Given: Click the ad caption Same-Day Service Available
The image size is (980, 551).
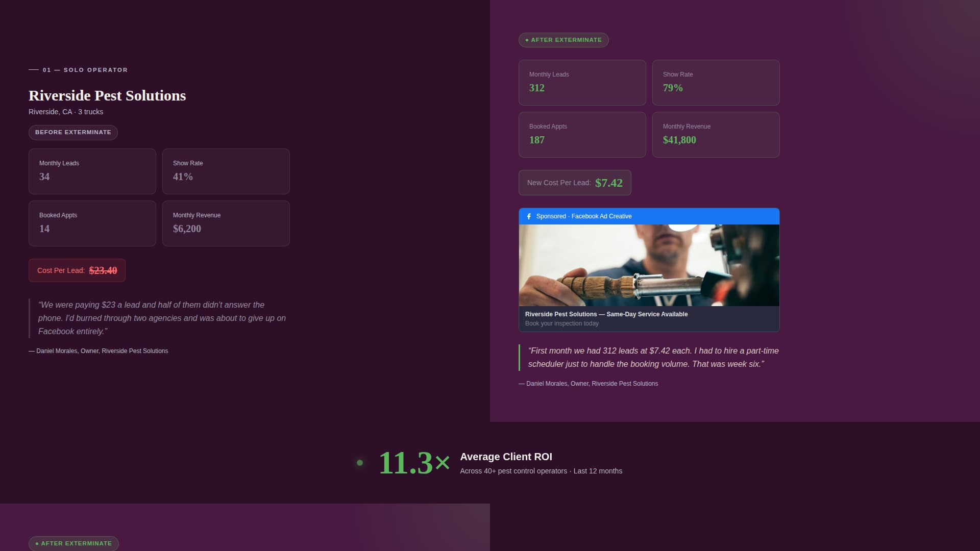Looking at the screenshot, I should (x=606, y=314).
